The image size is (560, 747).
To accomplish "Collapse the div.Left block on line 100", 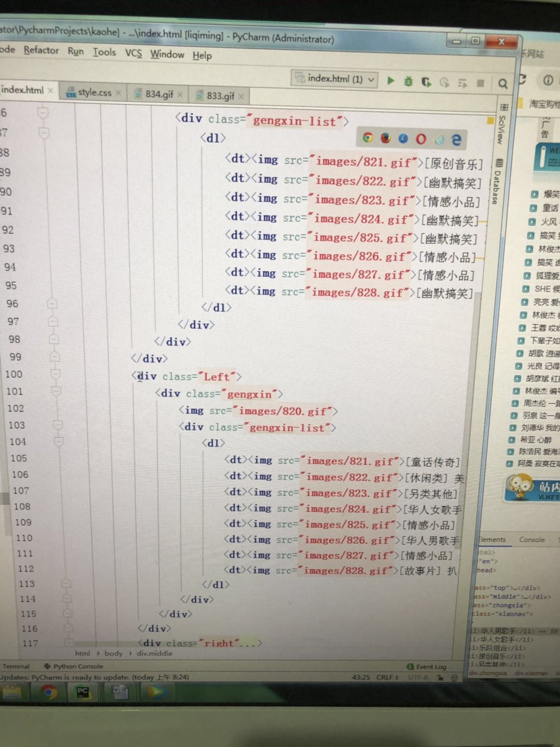I will coord(55,374).
